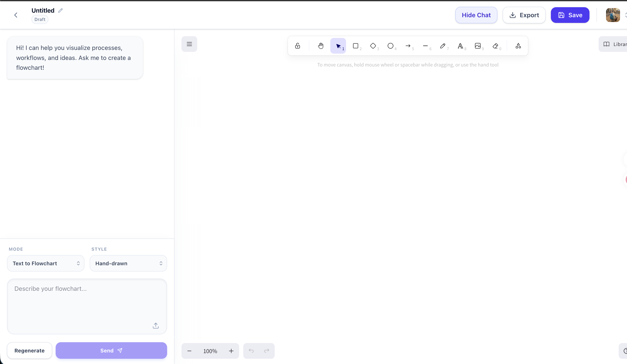Hide the chat sidebar
This screenshot has width=627, height=364.
[476, 15]
